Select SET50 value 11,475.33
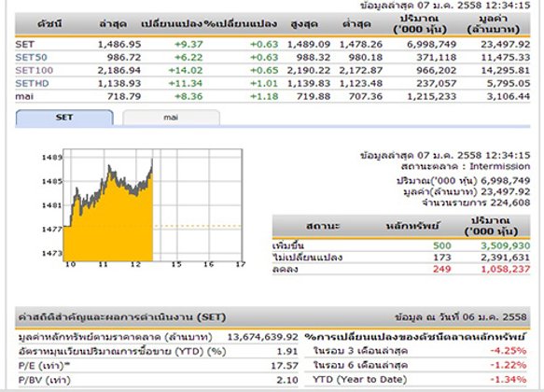The width and height of the screenshot is (544, 392). [506, 57]
